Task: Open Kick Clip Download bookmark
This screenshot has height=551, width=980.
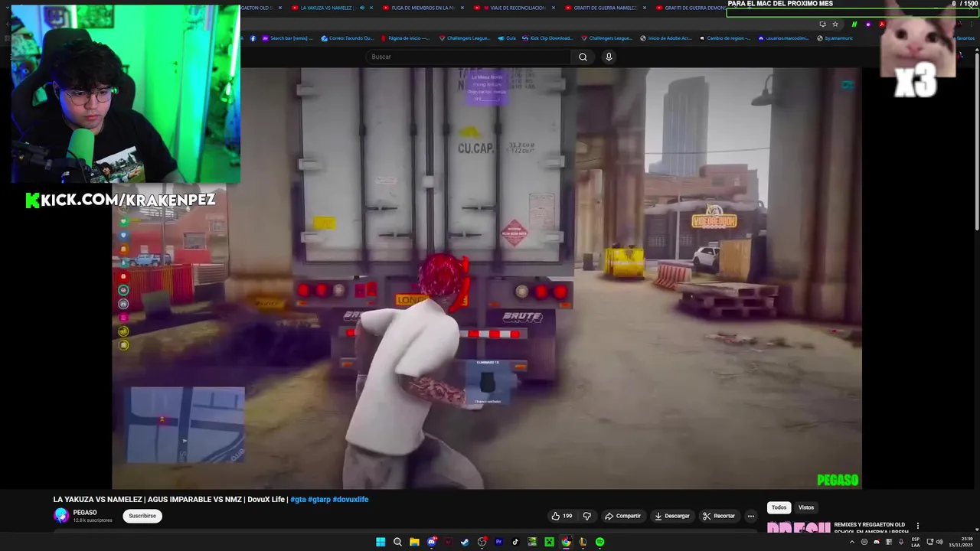Action: [547, 38]
